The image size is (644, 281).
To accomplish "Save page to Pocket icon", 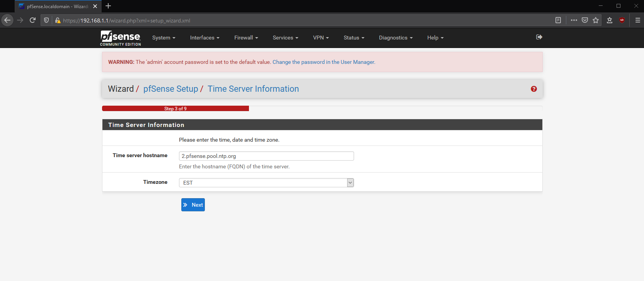I will 585,20.
